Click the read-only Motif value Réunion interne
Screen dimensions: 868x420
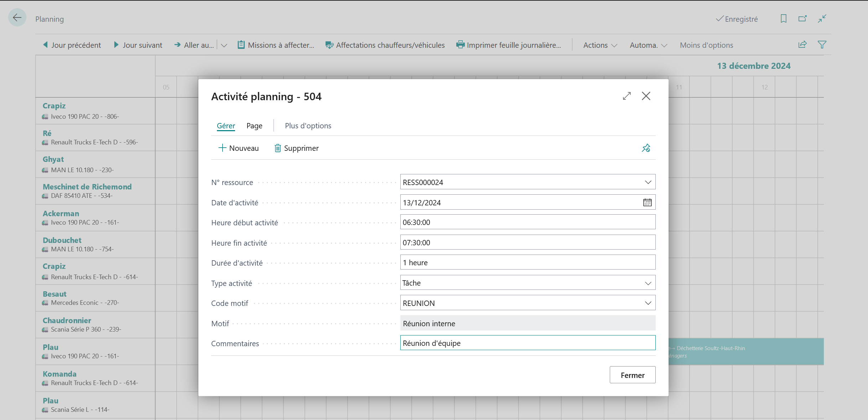pos(527,323)
